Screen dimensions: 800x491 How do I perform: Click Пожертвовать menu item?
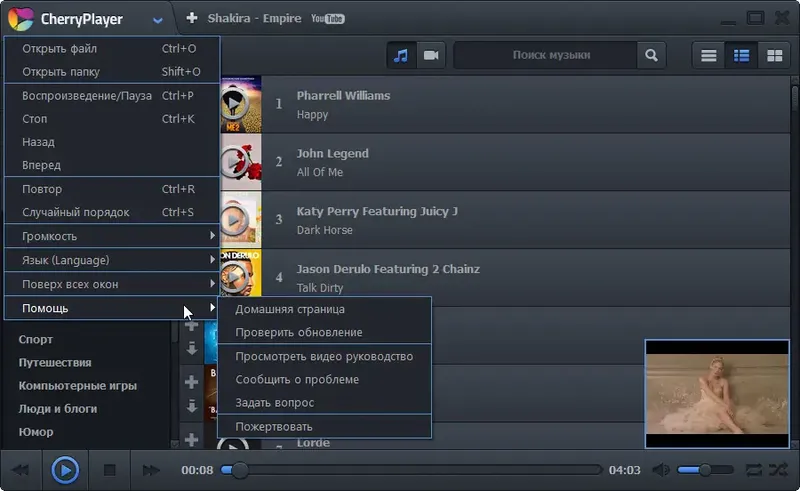[x=324, y=426]
